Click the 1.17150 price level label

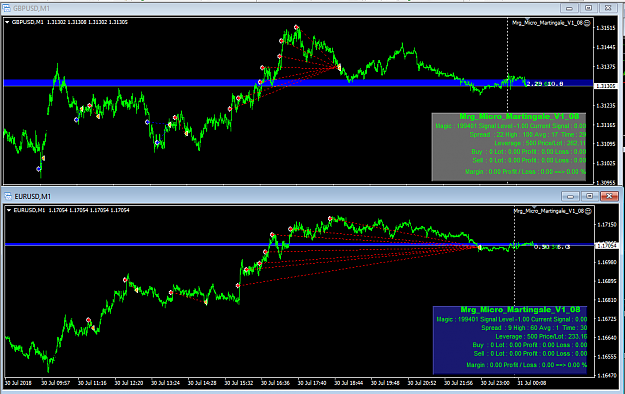pyautogui.click(x=607, y=225)
